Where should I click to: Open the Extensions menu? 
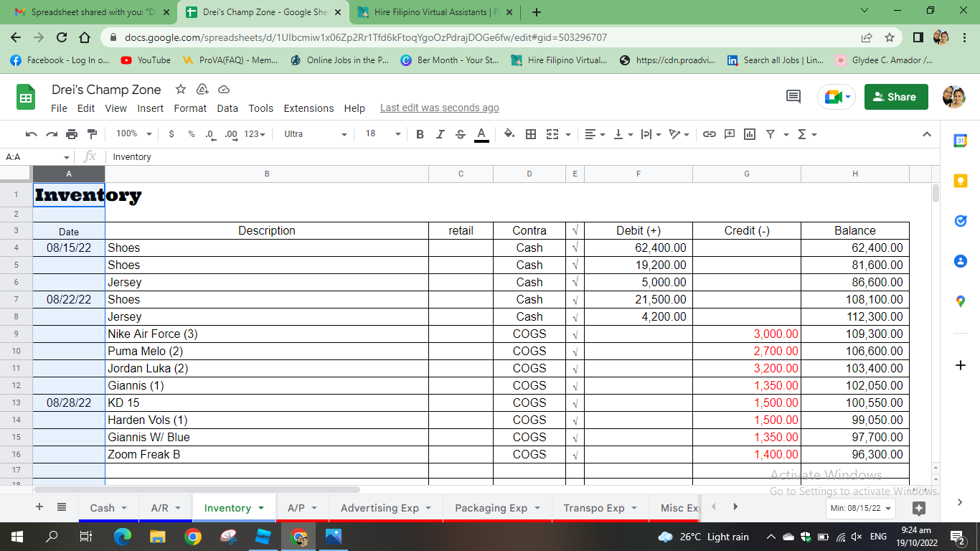click(x=308, y=108)
